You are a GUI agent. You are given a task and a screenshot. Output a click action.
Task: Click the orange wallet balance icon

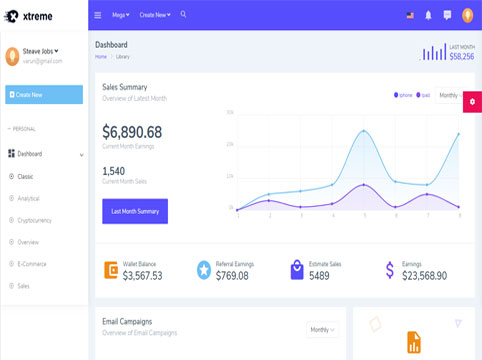pos(111,270)
